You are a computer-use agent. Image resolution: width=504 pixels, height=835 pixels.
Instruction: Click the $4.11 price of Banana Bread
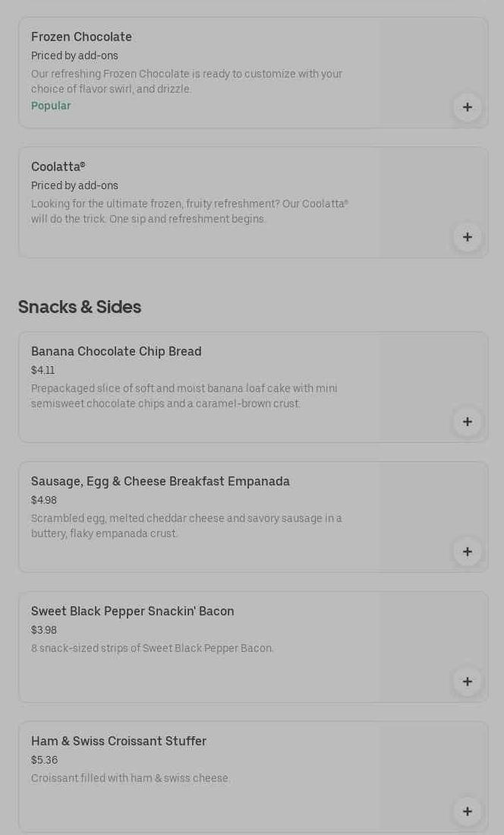point(43,370)
